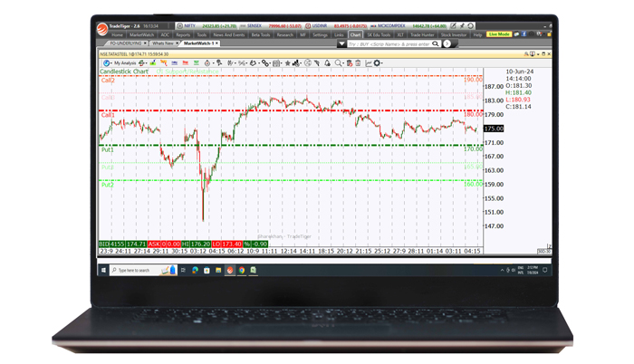Open the Chart menu
This screenshot has width=634, height=364.
click(355, 34)
